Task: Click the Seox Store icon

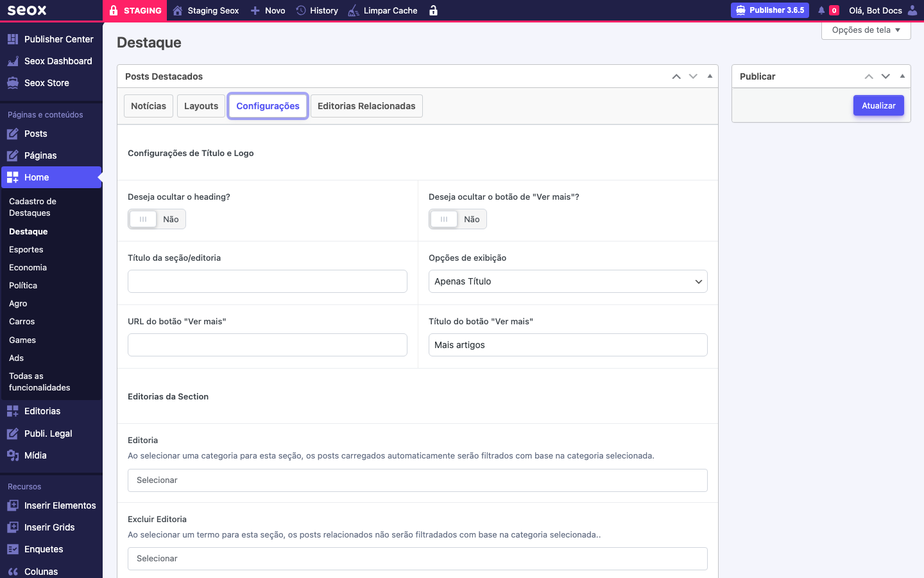Action: [13, 83]
